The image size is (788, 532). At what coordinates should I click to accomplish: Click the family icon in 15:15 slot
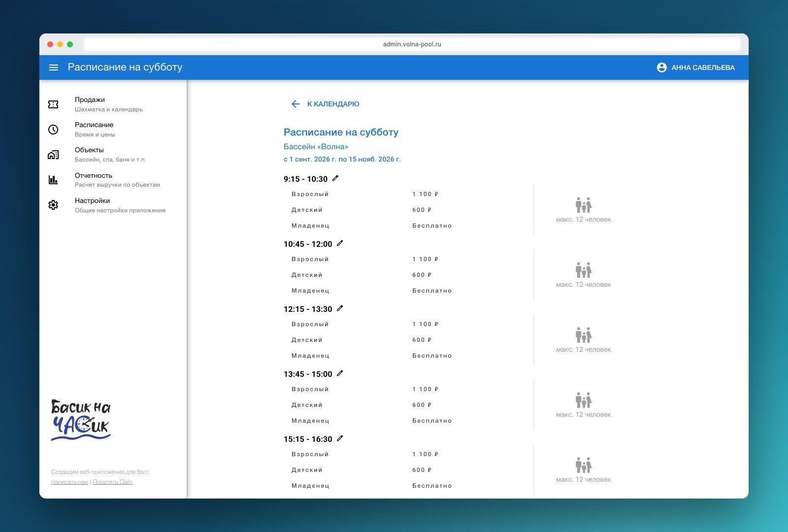pos(584,465)
